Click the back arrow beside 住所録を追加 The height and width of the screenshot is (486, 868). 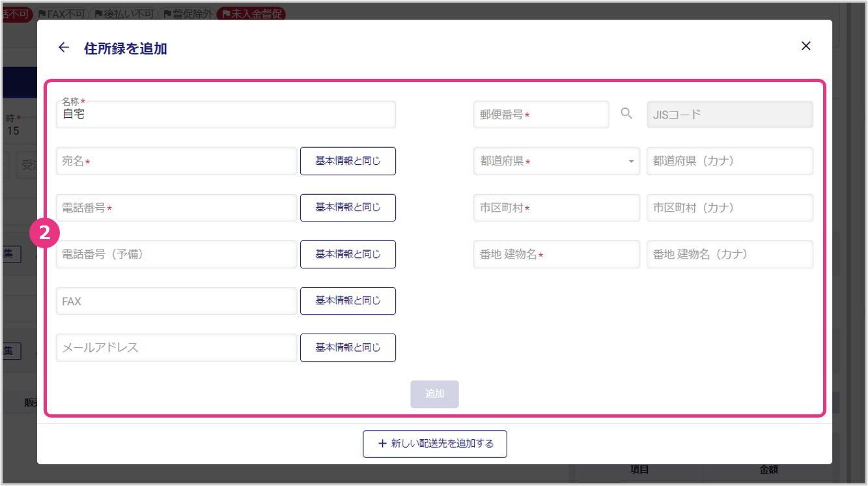pyautogui.click(x=63, y=48)
